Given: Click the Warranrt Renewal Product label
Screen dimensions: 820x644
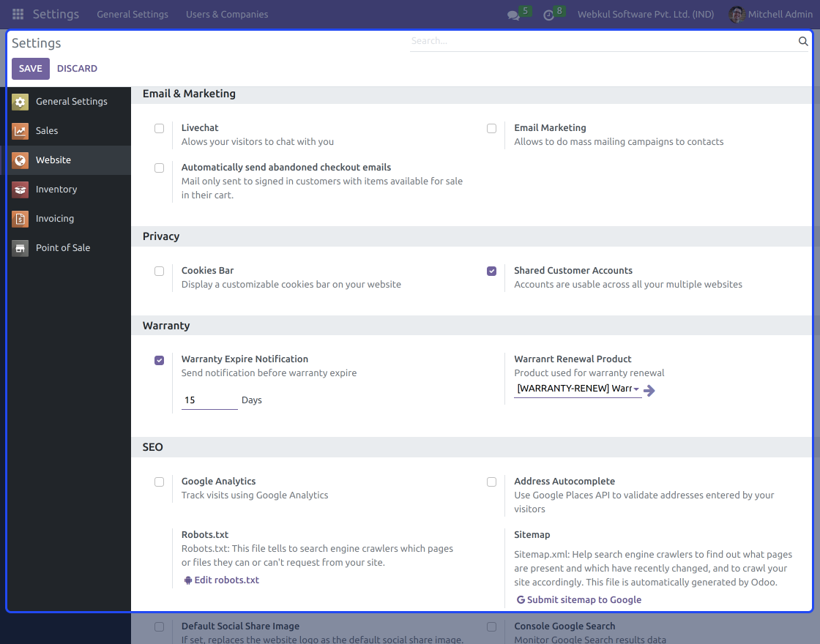Looking at the screenshot, I should click(x=573, y=359).
